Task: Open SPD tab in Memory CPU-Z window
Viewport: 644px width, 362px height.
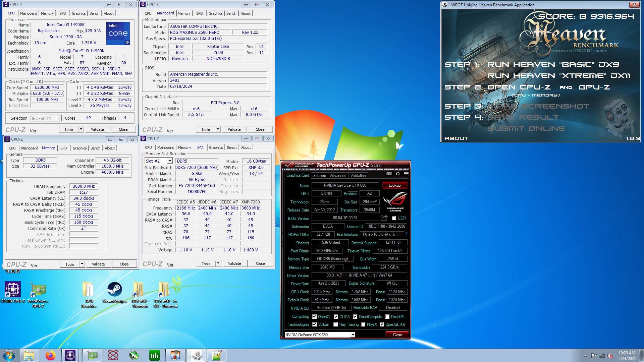Action: pos(63,148)
